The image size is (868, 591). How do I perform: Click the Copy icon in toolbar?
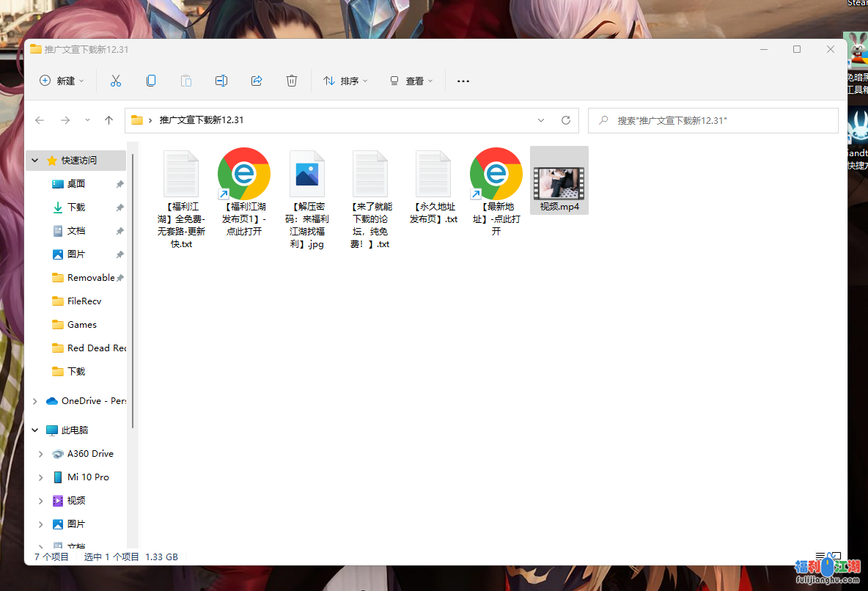tap(151, 81)
